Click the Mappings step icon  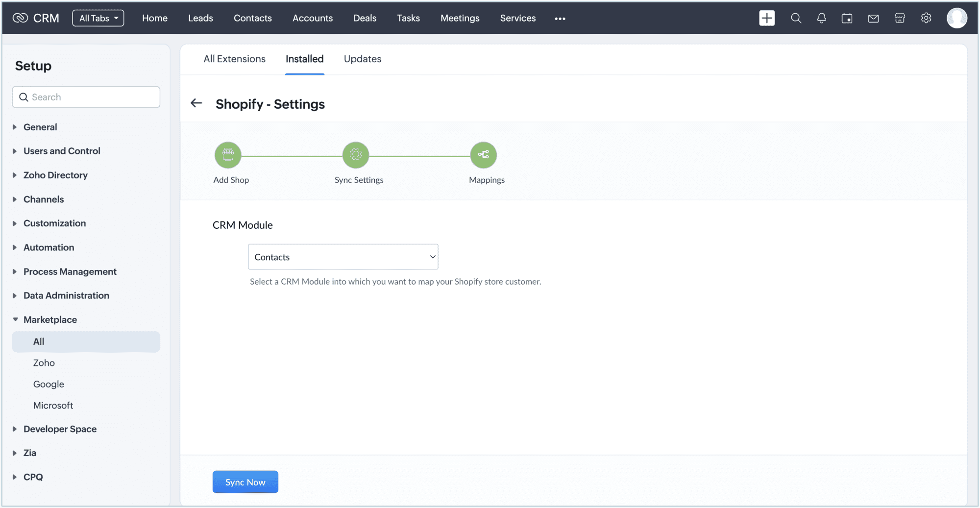tap(484, 155)
